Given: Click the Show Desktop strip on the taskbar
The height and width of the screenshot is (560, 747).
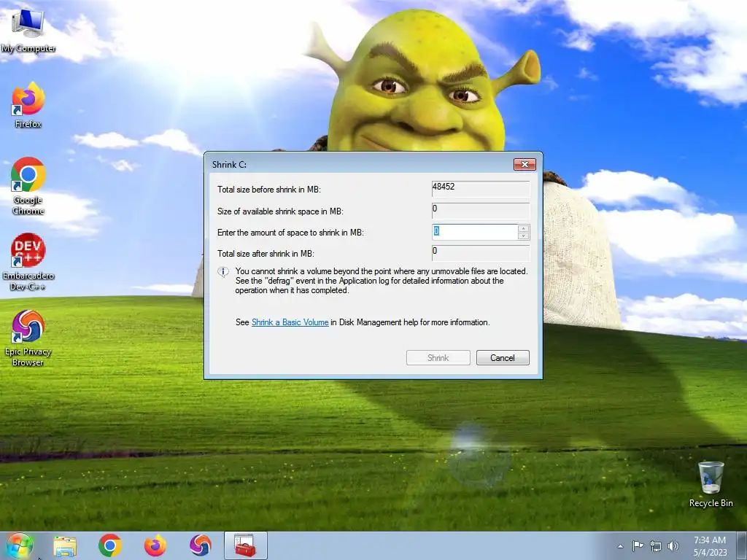Looking at the screenshot, I should click(x=742, y=545).
